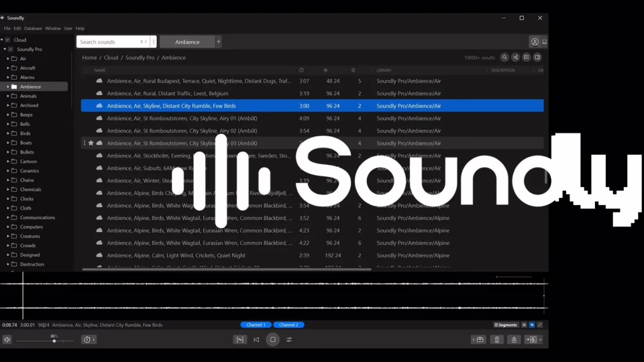Toggle the side panel layout icon
The height and width of the screenshot is (362, 644).
pyautogui.click(x=537, y=58)
